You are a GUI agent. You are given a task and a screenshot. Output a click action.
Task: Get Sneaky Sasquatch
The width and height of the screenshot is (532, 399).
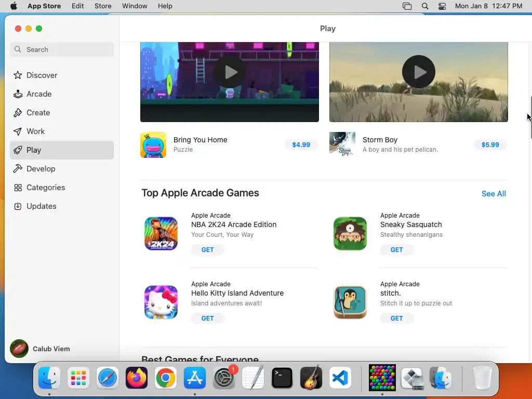pyautogui.click(x=396, y=250)
